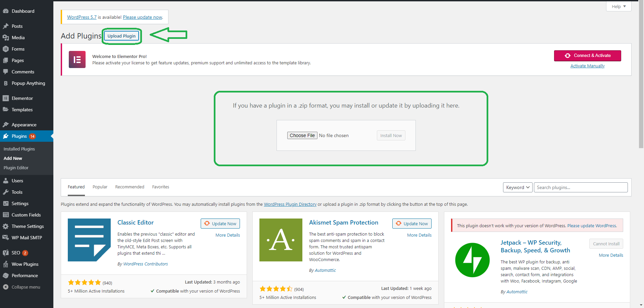
Task: Open Posts via its pin icon
Action: (x=6, y=26)
